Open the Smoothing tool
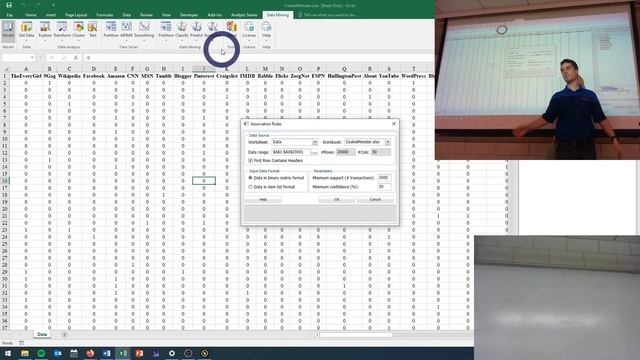This screenshot has height=360, width=640. coord(144,30)
